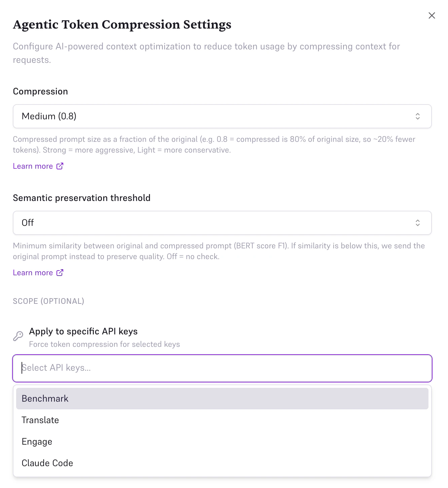Click Learn more below the compression description

click(x=33, y=166)
